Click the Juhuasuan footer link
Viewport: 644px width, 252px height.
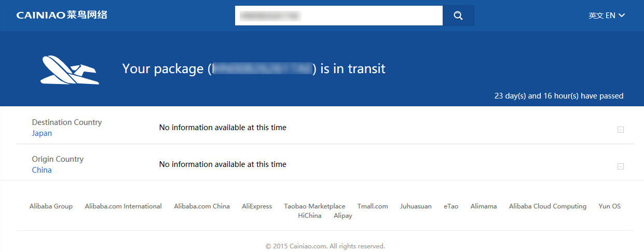pos(416,206)
